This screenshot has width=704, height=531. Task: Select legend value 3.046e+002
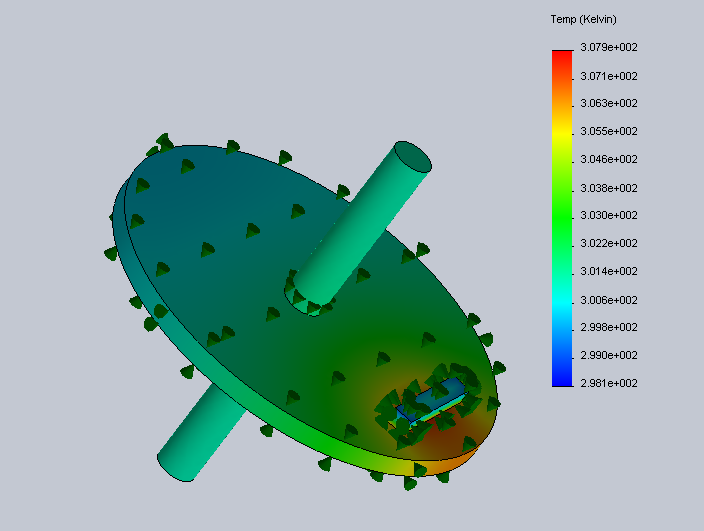click(x=609, y=159)
